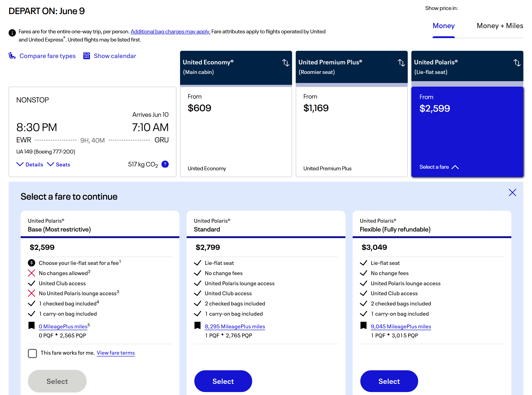
Task: Open the CO2 emissions help icon
Action: (x=165, y=164)
